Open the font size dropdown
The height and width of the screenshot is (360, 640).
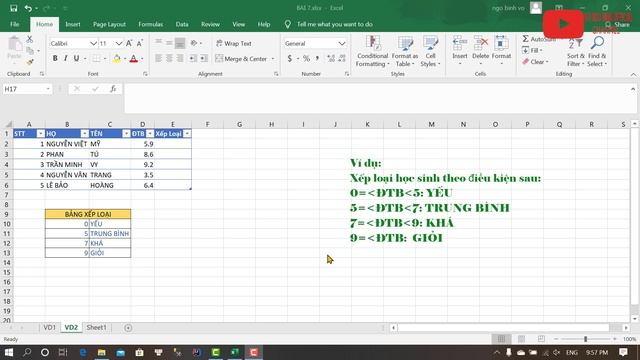(x=118, y=43)
